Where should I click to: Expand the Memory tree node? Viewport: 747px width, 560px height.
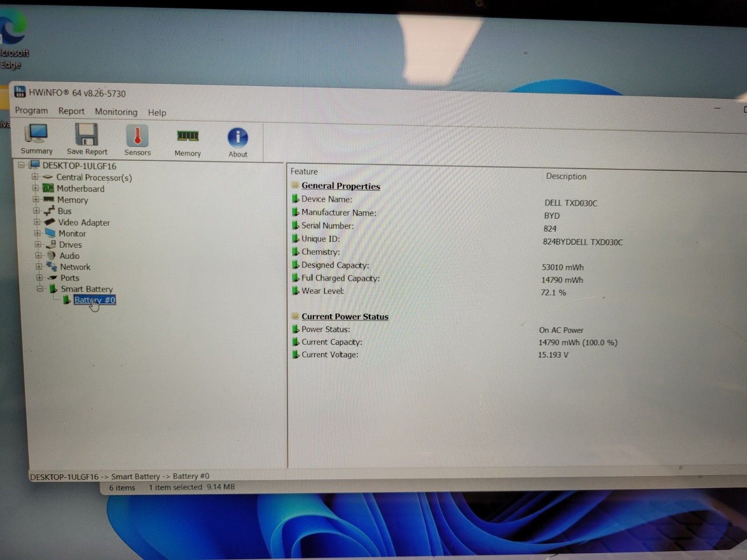[x=36, y=199]
